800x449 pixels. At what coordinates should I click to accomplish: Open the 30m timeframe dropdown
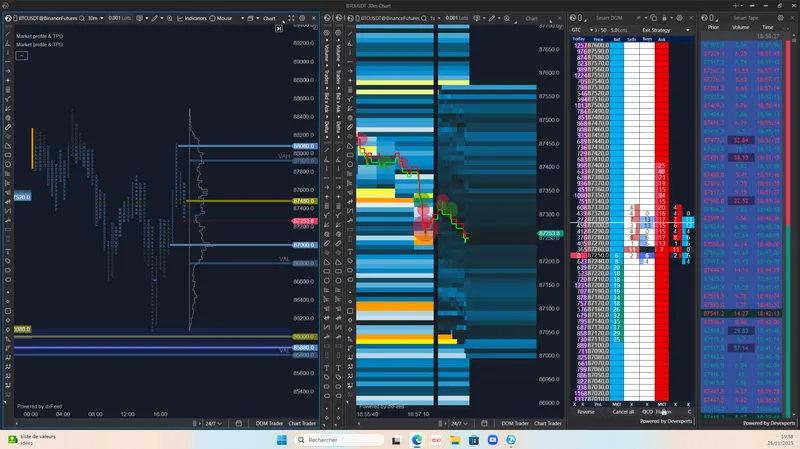coord(95,18)
